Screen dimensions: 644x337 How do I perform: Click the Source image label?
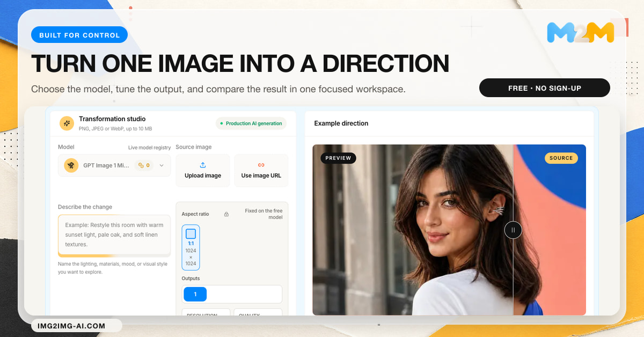(x=194, y=147)
